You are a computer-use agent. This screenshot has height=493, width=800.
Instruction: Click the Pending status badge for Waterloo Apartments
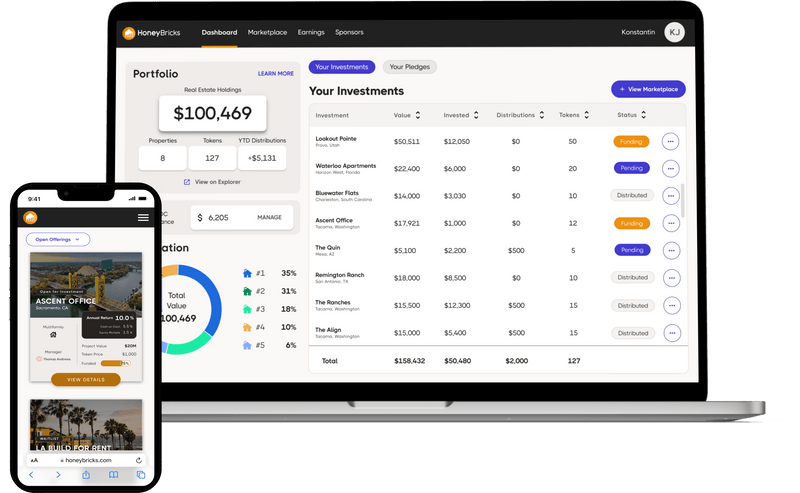632,168
